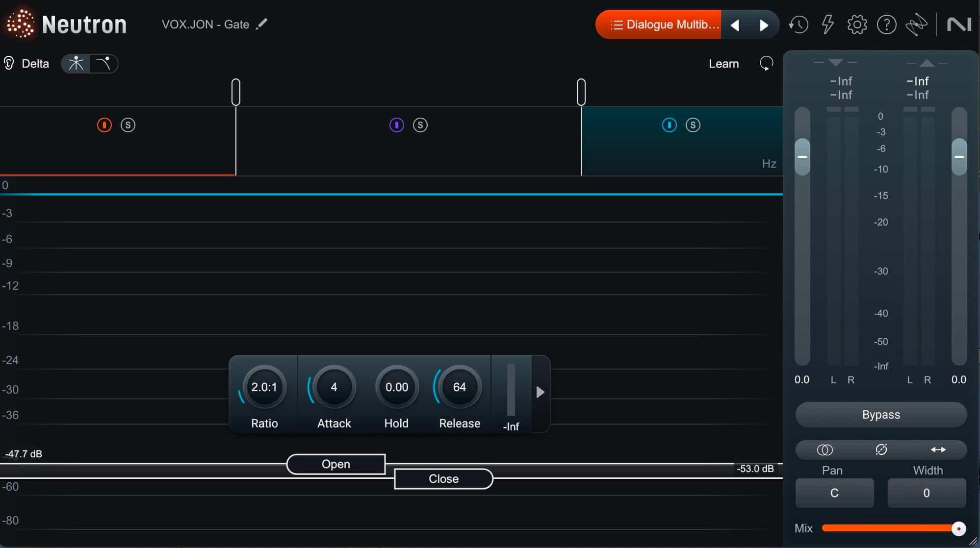The width and height of the screenshot is (980, 548).
Task: Click the output gain up-triangle indicator
Action: pos(927,62)
